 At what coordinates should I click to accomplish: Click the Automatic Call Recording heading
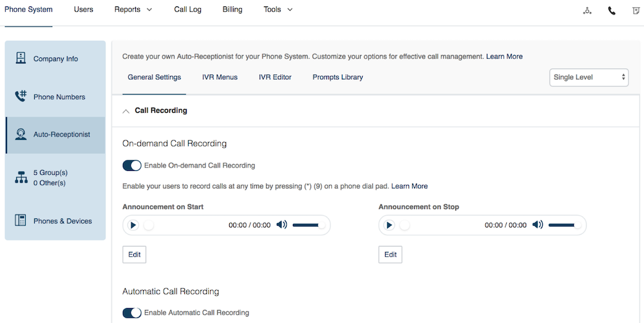click(171, 291)
